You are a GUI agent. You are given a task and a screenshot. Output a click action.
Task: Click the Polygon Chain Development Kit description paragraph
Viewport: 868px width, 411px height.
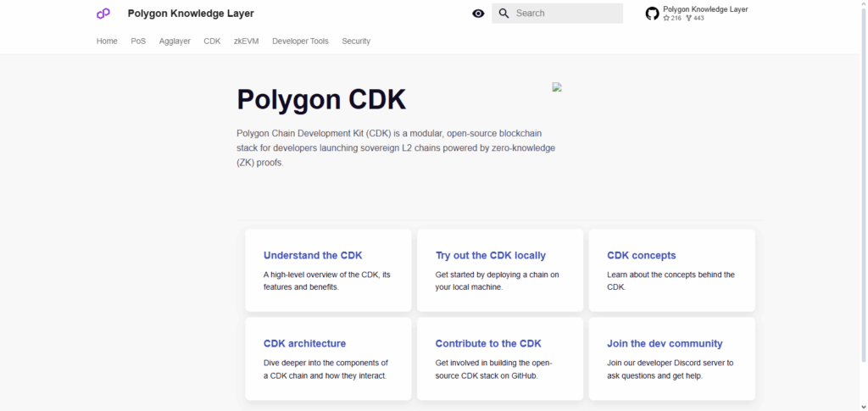point(396,148)
